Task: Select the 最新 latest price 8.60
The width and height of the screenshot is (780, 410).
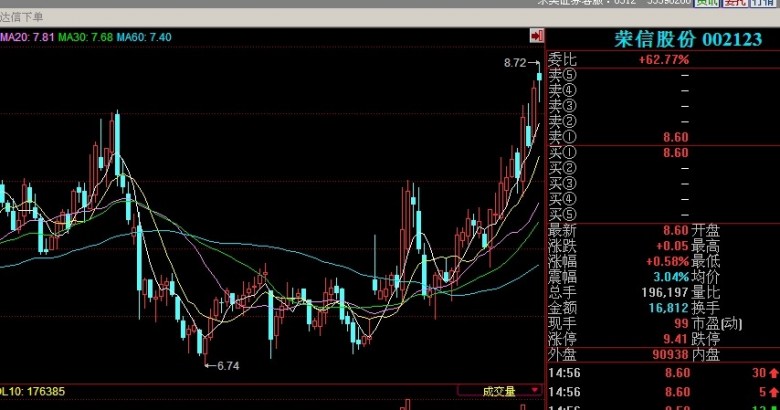Action: (676, 230)
